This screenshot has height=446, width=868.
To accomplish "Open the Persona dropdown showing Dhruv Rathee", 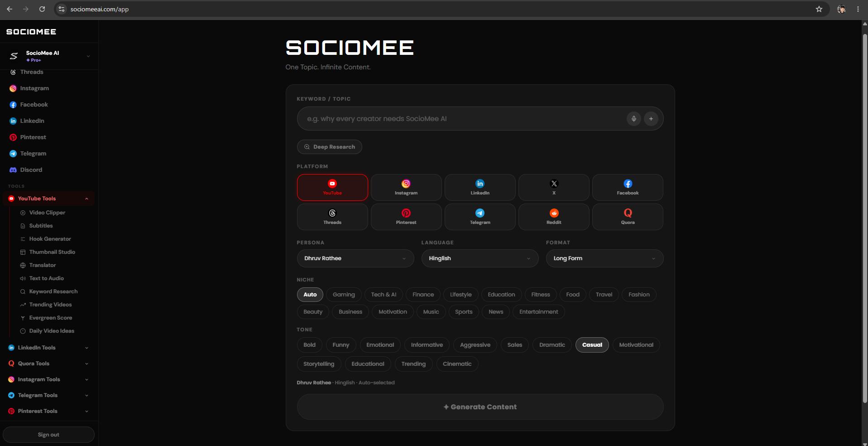I will click(355, 258).
